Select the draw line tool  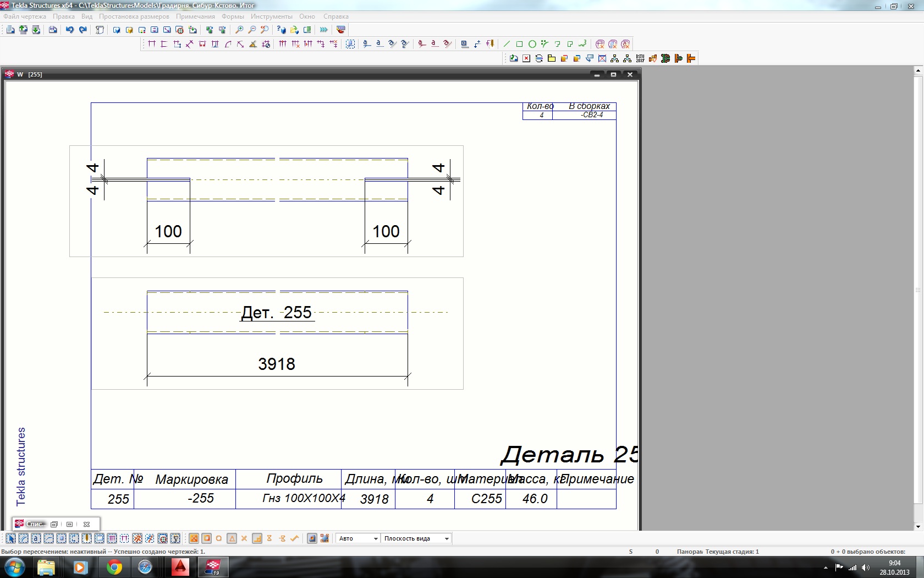(x=507, y=44)
